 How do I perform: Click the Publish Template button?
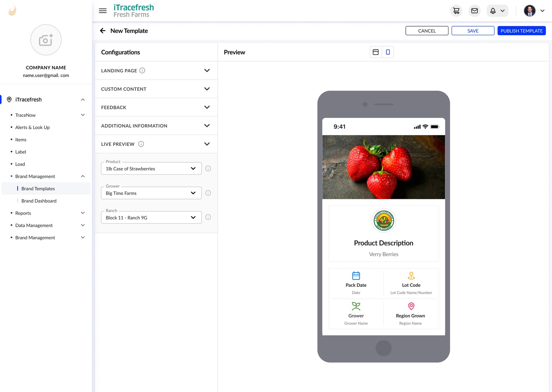pyautogui.click(x=521, y=31)
